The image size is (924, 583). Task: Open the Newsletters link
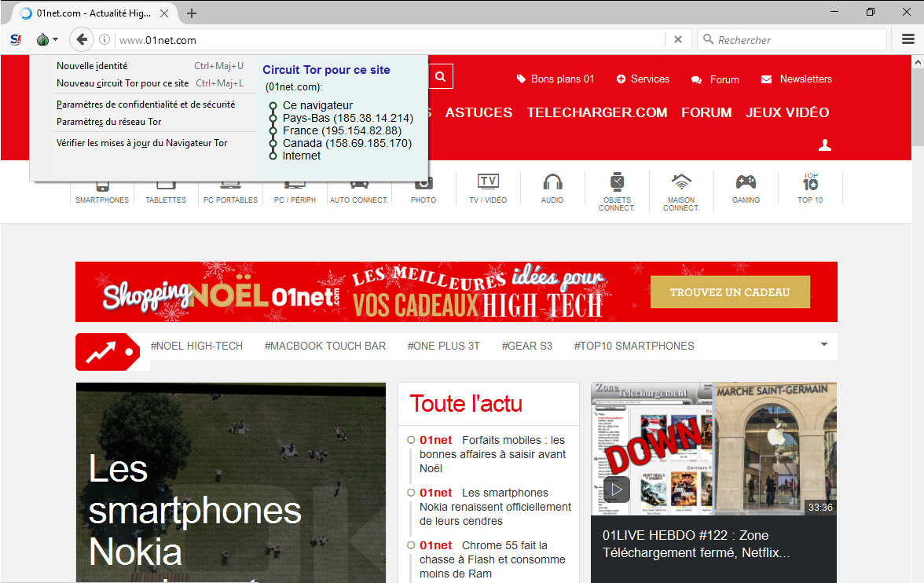(796, 79)
